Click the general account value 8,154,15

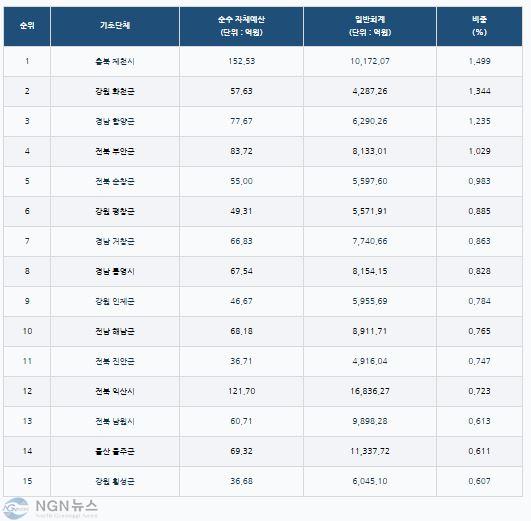(x=370, y=271)
